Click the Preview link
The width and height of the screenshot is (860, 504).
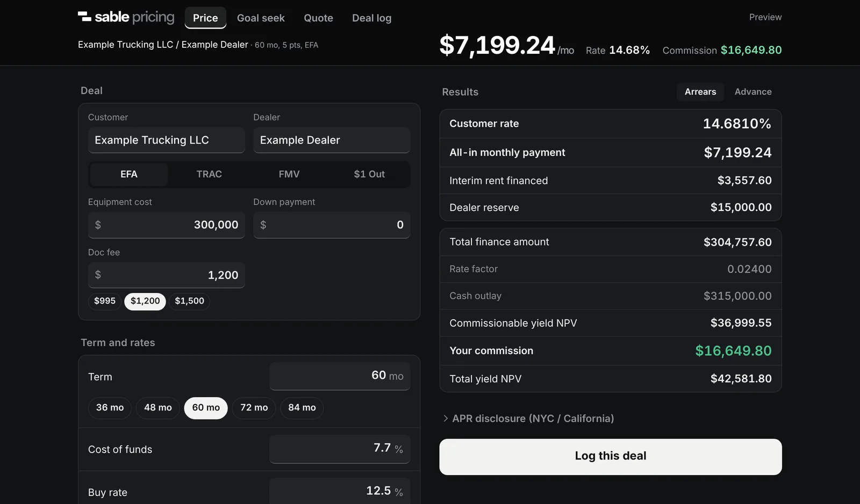(765, 17)
